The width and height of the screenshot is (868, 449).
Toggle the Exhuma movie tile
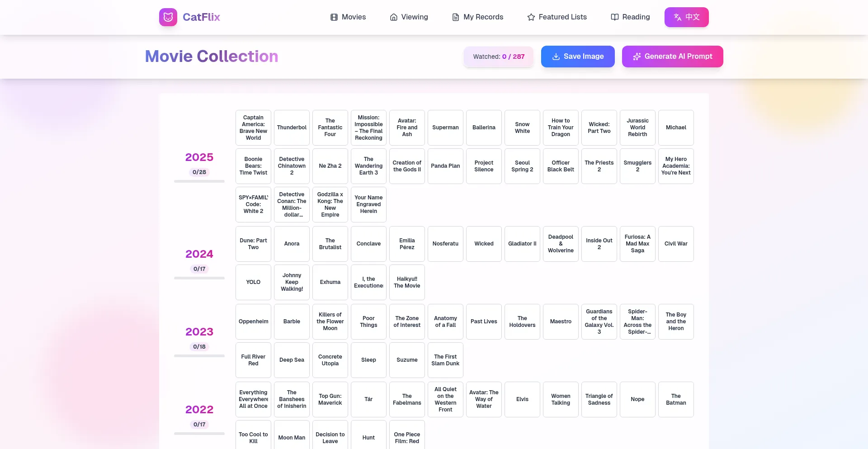pyautogui.click(x=330, y=283)
